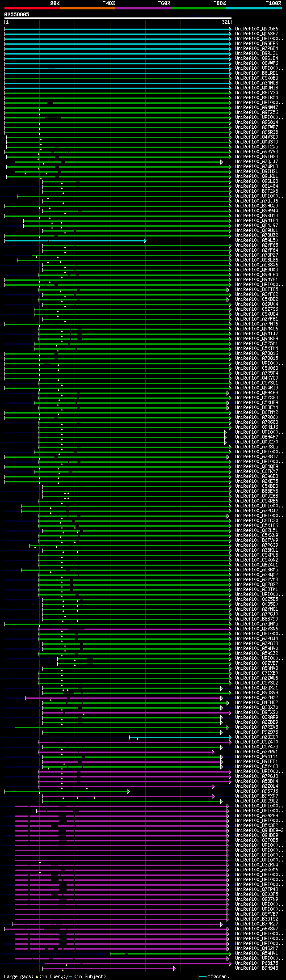Click the orange ~40% identity legend bar
The height and width of the screenshot is (980, 286).
click(88, 8)
